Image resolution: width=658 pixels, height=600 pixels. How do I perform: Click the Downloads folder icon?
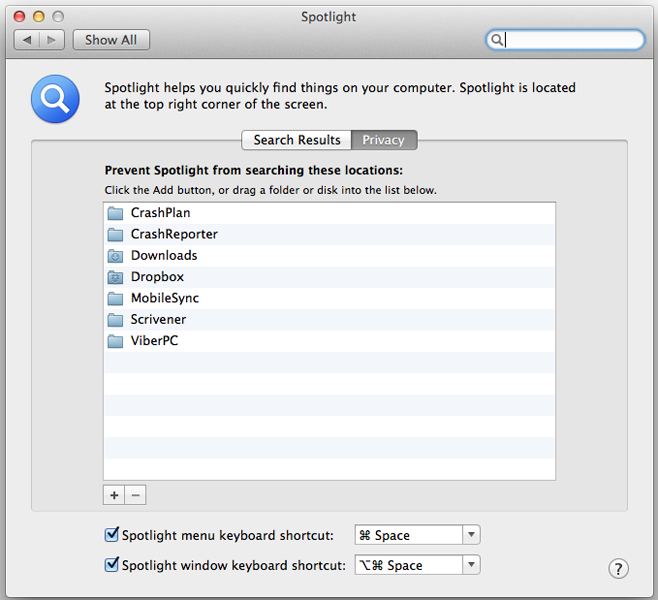(x=115, y=256)
